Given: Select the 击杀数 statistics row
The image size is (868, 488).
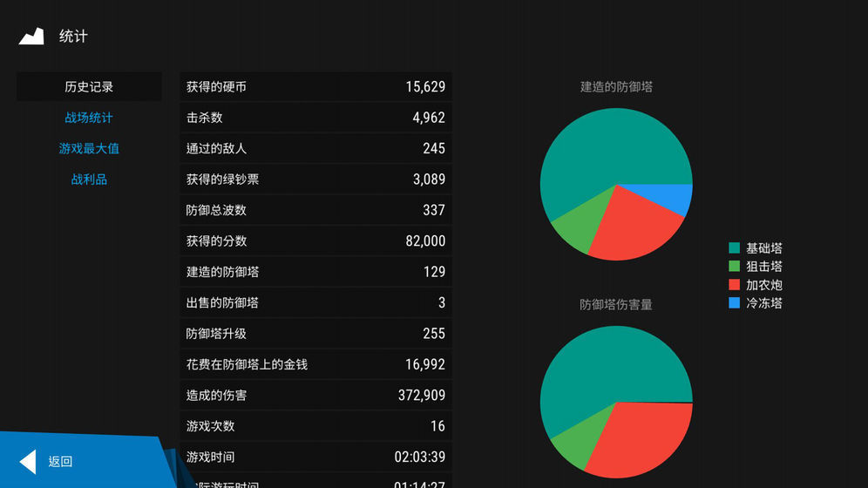Looking at the screenshot, I should [x=315, y=118].
